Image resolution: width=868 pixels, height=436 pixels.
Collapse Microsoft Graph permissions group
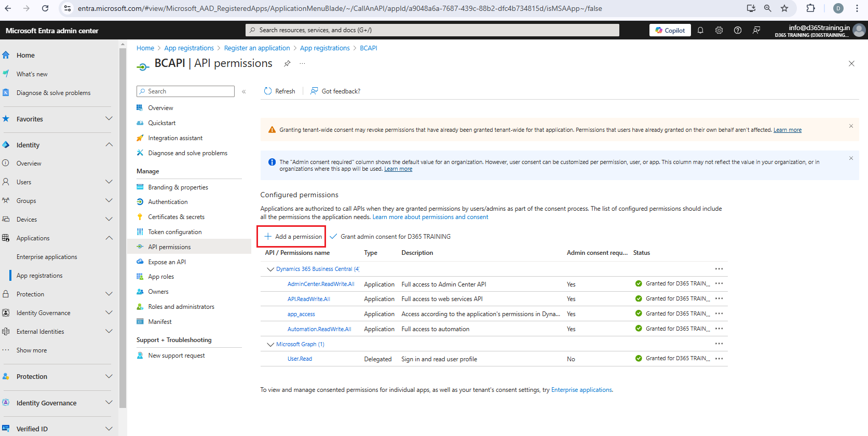coord(270,344)
